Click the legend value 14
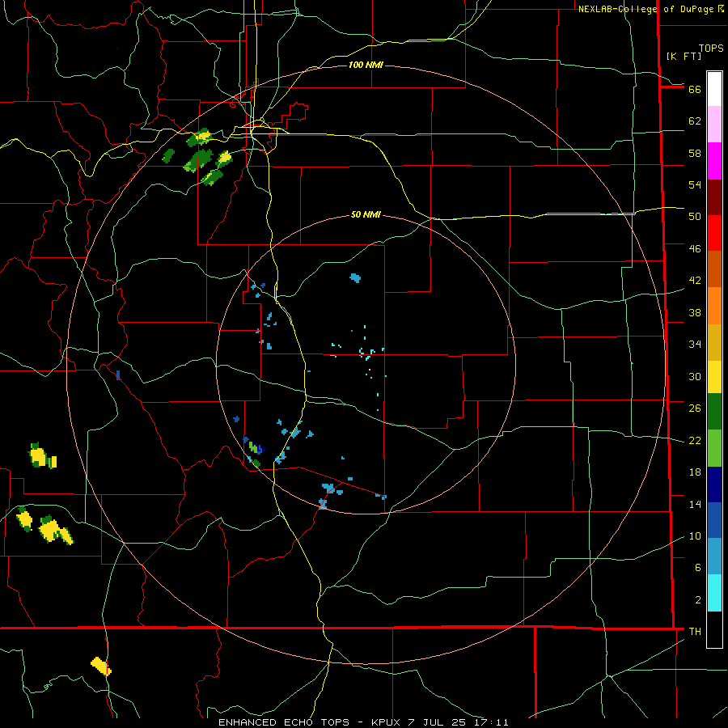This screenshot has width=728, height=728. (695, 504)
